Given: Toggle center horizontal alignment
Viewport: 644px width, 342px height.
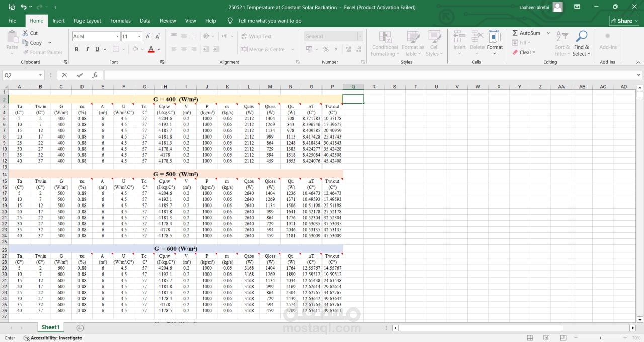Looking at the screenshot, I should click(184, 49).
